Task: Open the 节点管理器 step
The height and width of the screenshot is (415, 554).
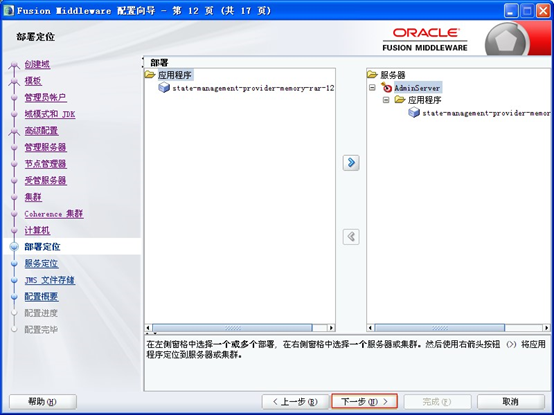Action: (x=46, y=164)
